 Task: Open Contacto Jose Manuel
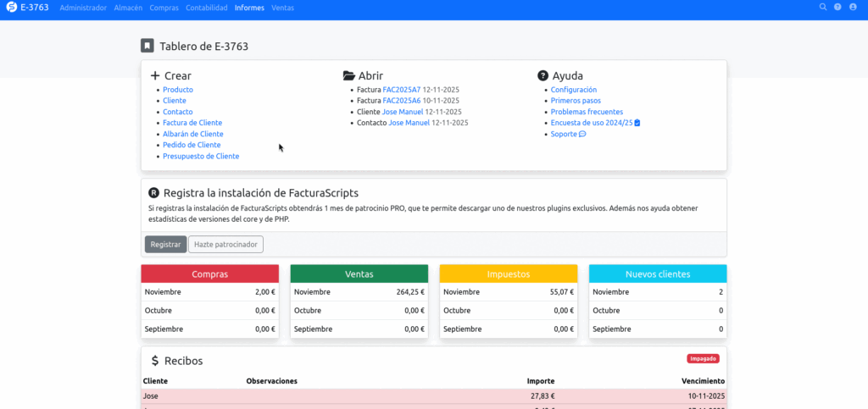(x=409, y=123)
